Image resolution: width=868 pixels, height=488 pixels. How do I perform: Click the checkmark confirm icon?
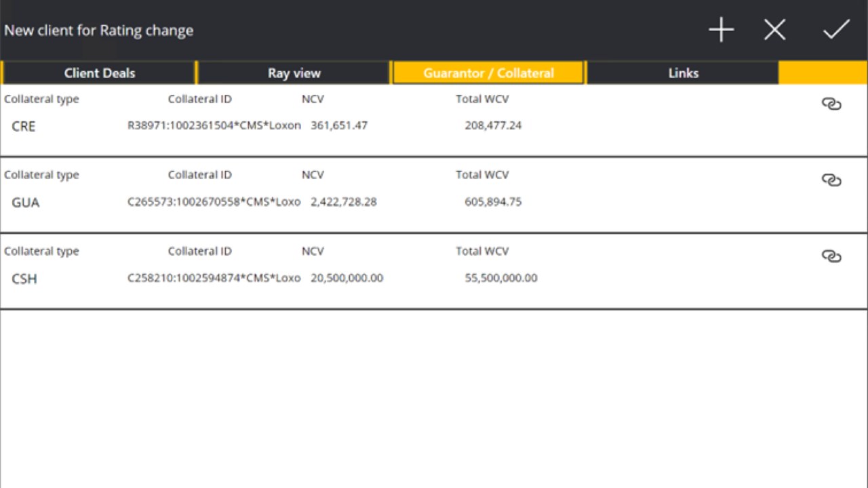click(836, 30)
